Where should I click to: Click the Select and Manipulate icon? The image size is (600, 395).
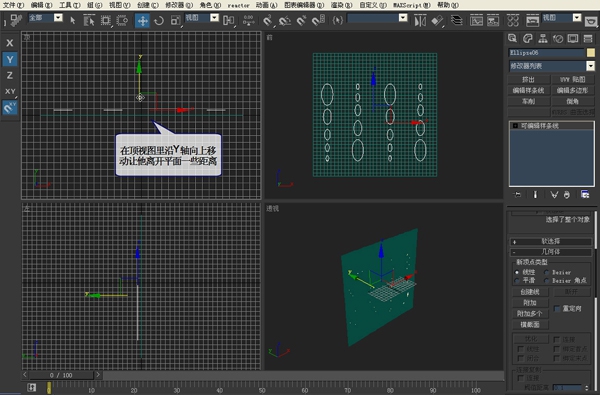click(248, 20)
